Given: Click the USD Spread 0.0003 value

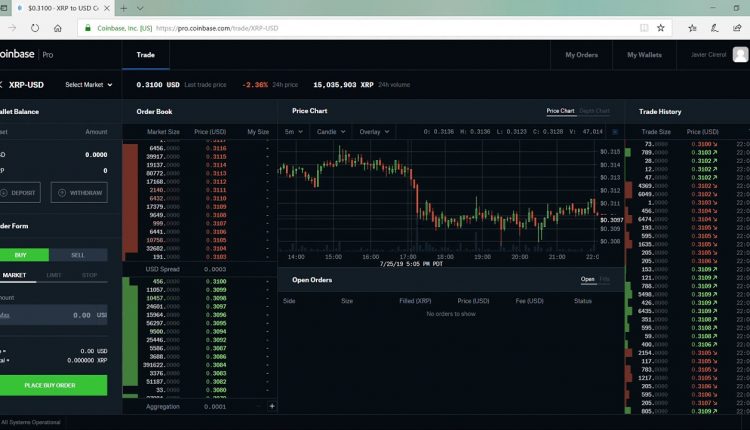Looking at the screenshot, I should coord(215,269).
